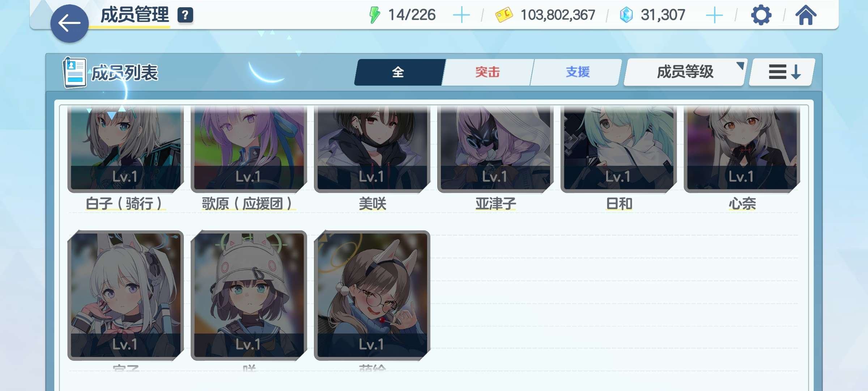Tap the blue gem currency icon
This screenshot has height=391, width=868.
(626, 15)
